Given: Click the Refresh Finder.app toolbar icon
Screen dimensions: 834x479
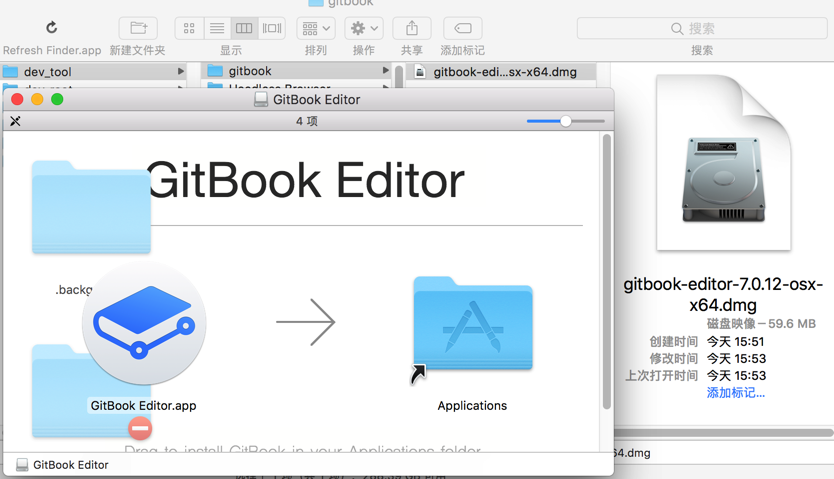Looking at the screenshot, I should tap(52, 27).
